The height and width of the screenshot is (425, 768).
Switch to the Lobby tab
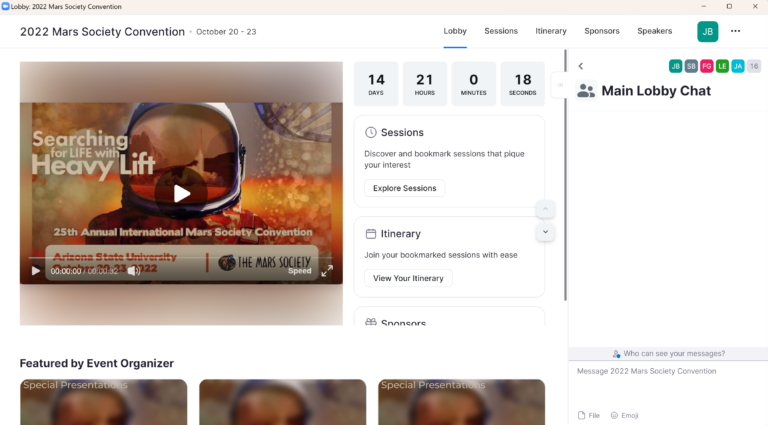(455, 31)
